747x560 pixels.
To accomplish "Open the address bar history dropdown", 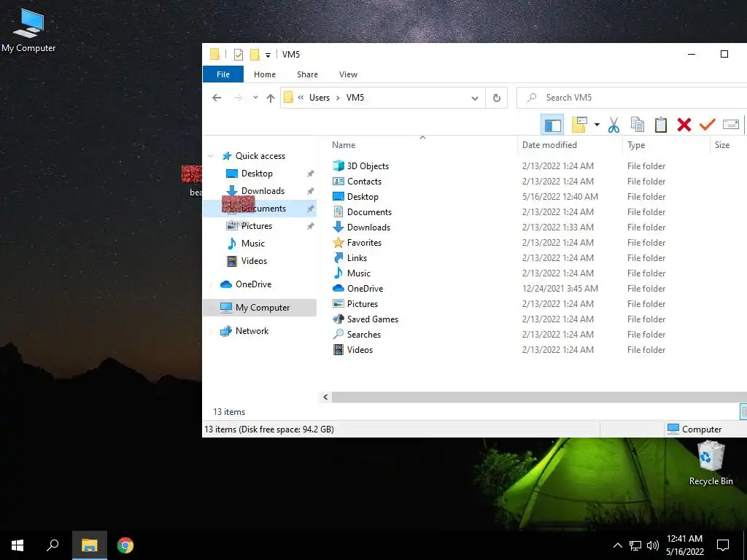I will (x=474, y=98).
